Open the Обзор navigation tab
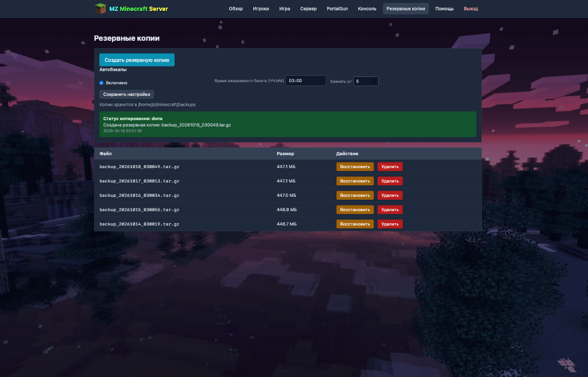588x377 pixels. 236,9
